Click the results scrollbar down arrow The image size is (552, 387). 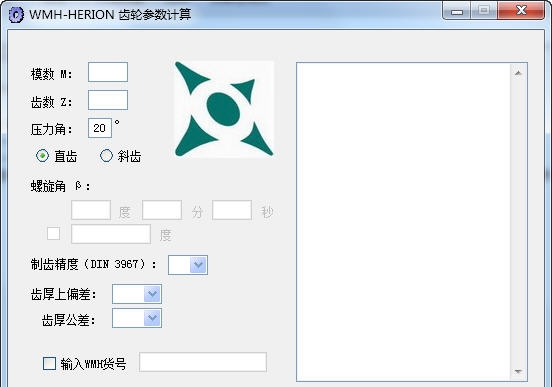click(x=518, y=372)
